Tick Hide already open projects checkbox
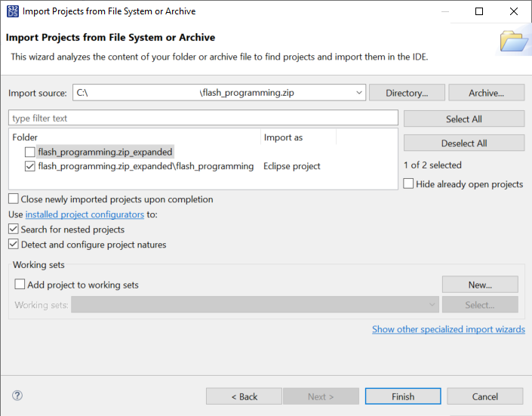The height and width of the screenshot is (416, 532). click(408, 183)
